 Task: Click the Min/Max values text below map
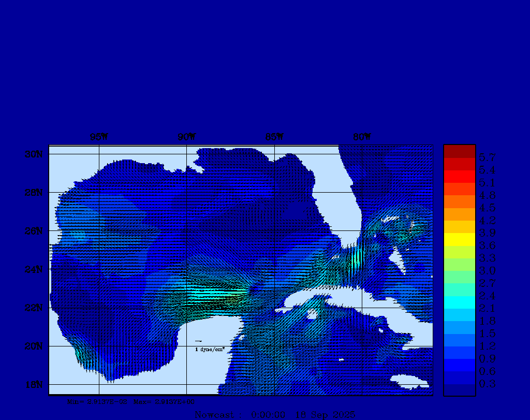131,401
